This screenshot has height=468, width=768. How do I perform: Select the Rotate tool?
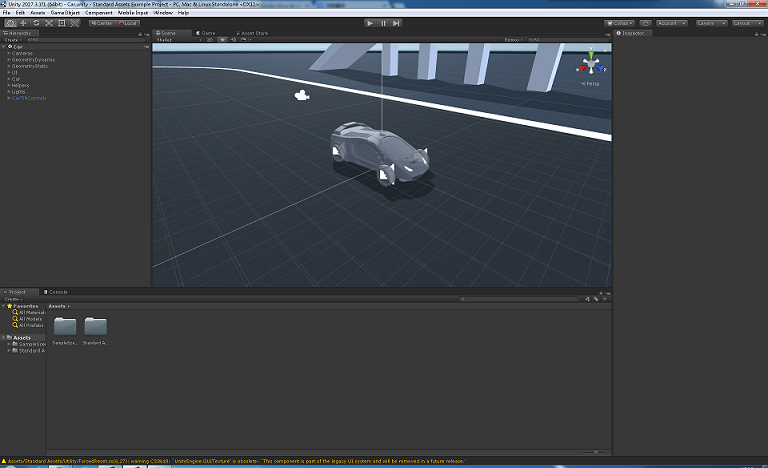36,22
